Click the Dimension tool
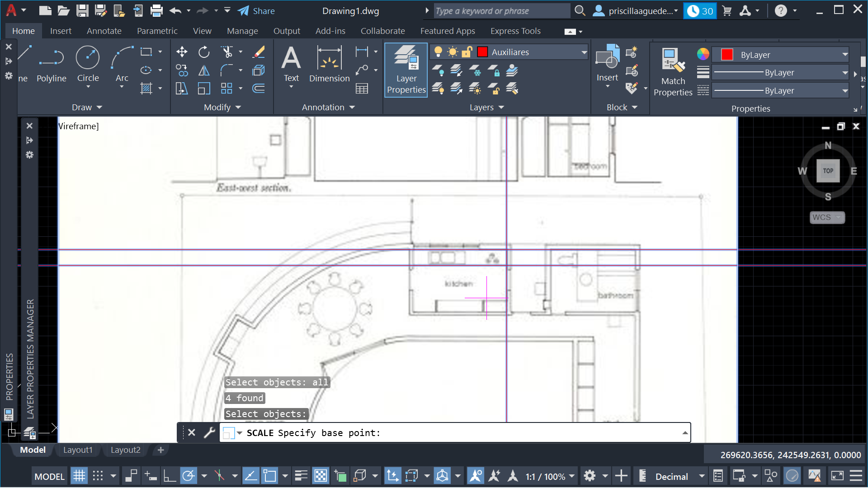Viewport: 868px width, 488px height. click(330, 64)
